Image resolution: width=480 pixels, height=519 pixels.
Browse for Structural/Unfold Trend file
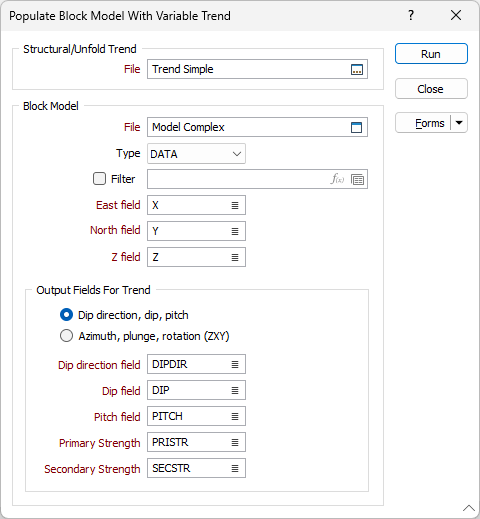point(357,69)
